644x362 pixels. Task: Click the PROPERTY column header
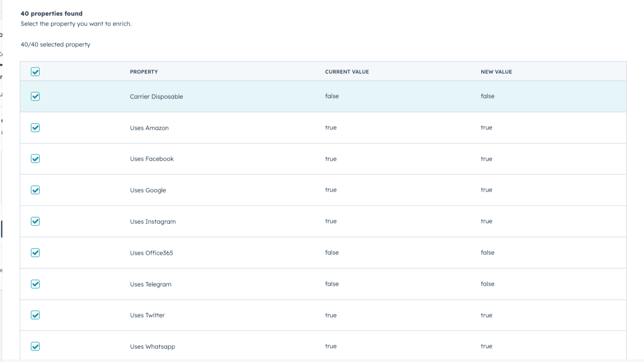point(143,71)
